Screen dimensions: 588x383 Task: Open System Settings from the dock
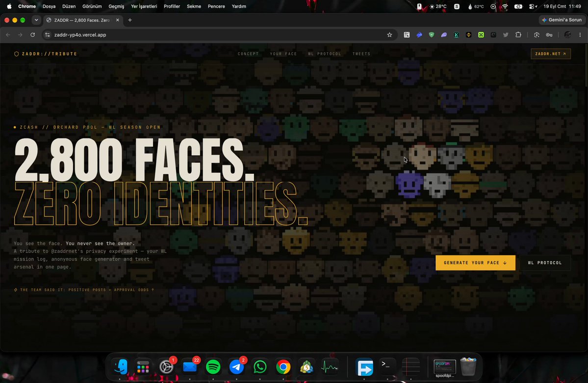point(166,367)
